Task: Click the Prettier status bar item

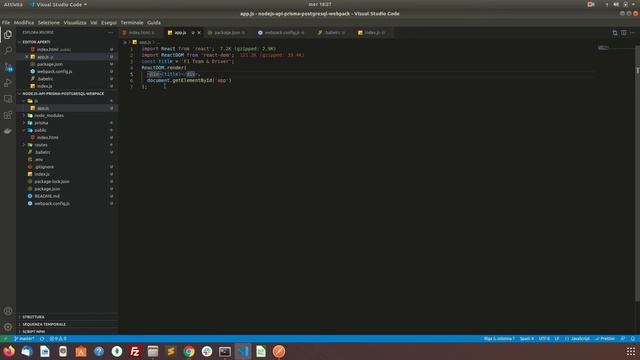Action: (605, 339)
